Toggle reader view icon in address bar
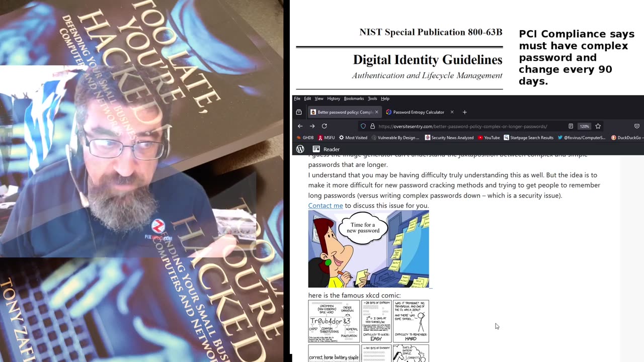Screen dimensions: 644x362 point(571,126)
